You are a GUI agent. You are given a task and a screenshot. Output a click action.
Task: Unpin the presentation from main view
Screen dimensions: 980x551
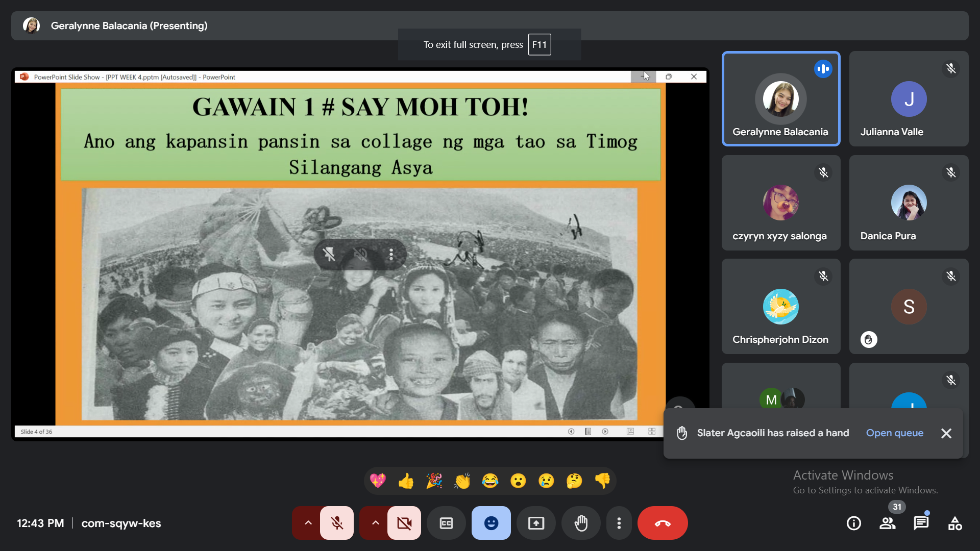[x=329, y=254]
